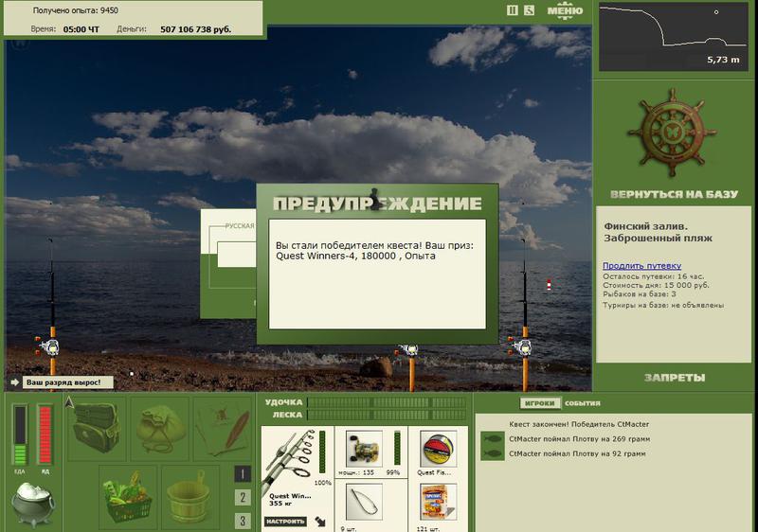The height and width of the screenshot is (532, 758).
Task: Click the diagonal arrow icon beside НАСТРОИТЬ
Action: [x=320, y=522]
